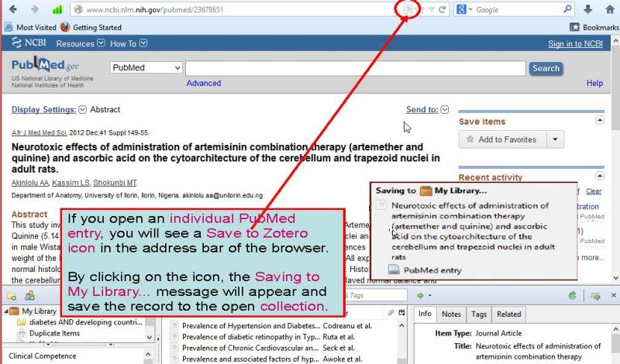Click the Zotero sync green arrow icon
Viewport: 620px width, 364px height.
pos(572,295)
